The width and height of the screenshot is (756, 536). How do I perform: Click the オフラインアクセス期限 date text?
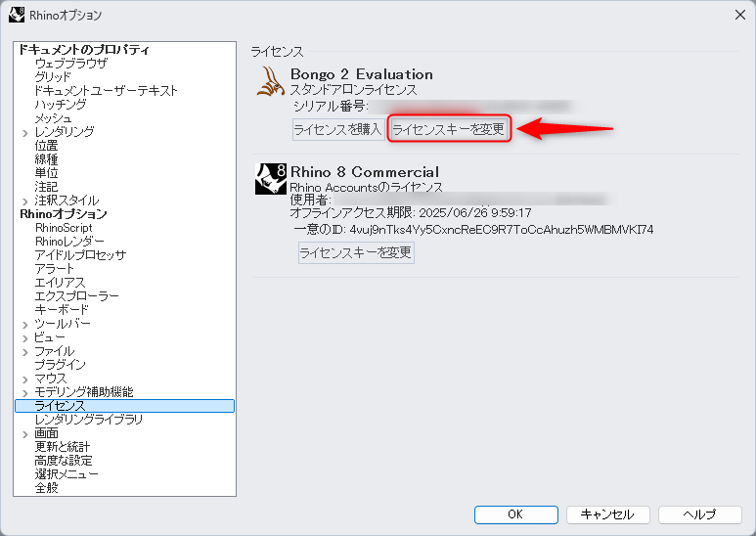tap(475, 212)
